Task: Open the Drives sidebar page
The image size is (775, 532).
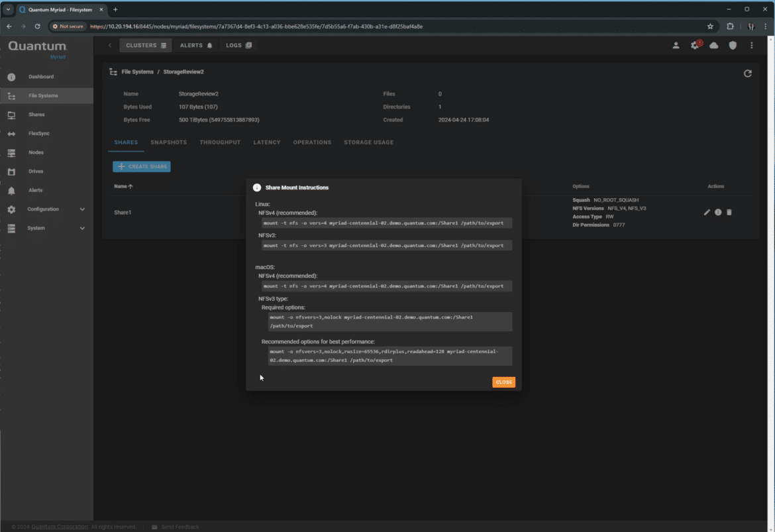Action: (x=46, y=171)
